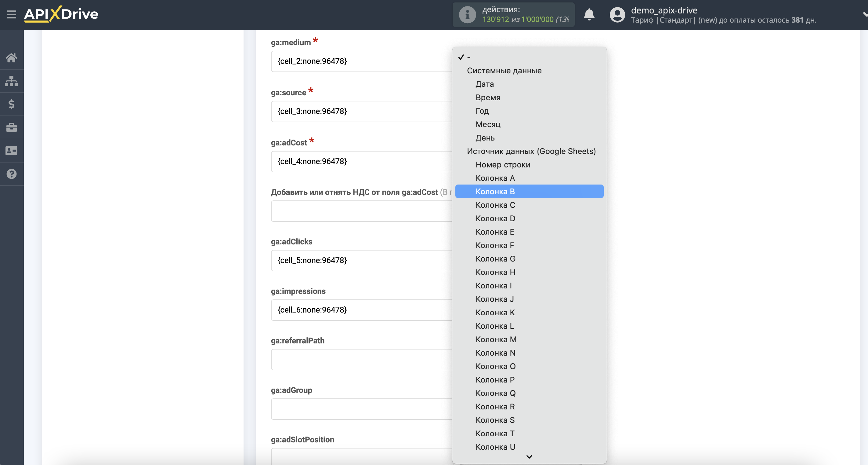The height and width of the screenshot is (465, 868).
Task: Click the ga:medium input field
Action: pos(362,61)
